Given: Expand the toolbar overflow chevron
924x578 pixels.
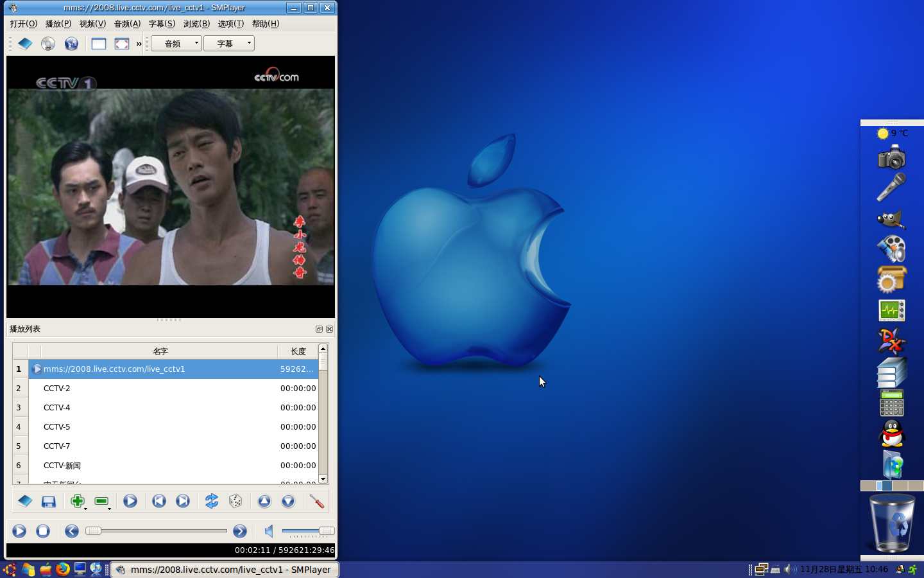Looking at the screenshot, I should click(x=139, y=44).
